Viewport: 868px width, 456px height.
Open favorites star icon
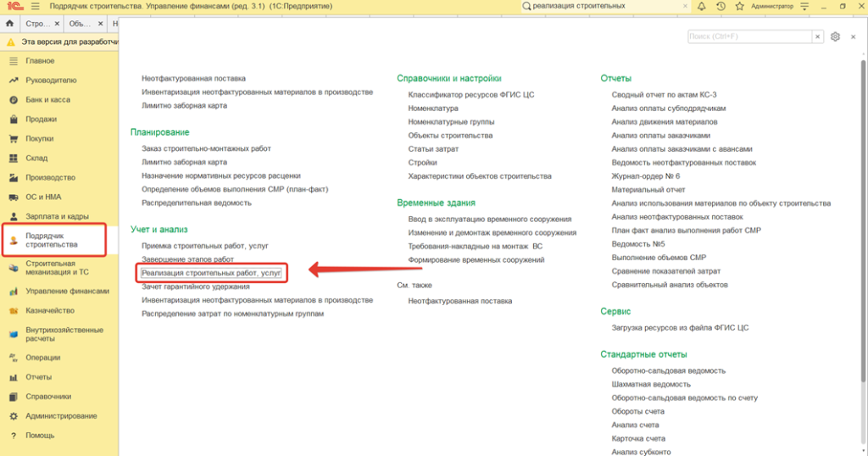[740, 6]
